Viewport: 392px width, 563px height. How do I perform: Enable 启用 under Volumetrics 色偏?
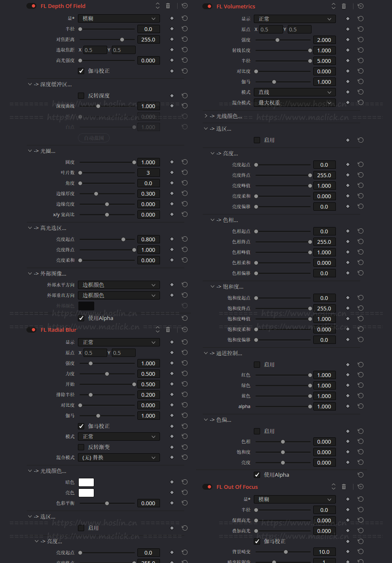click(257, 431)
